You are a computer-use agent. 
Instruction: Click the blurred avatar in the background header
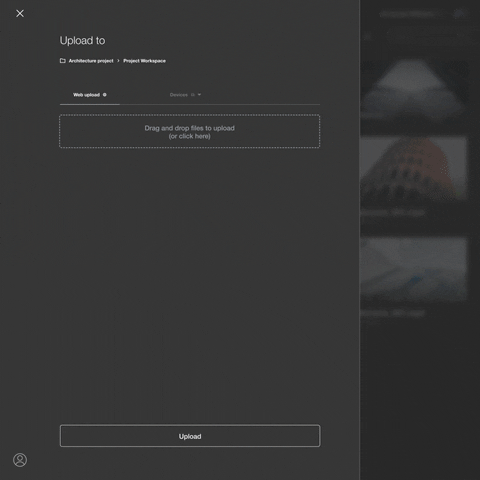459,14
